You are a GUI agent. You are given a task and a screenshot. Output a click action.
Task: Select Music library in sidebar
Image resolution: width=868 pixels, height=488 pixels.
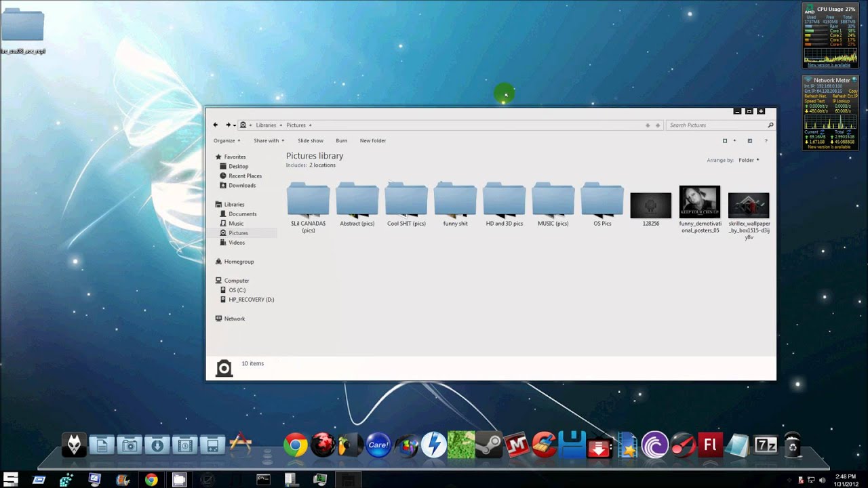click(236, 223)
